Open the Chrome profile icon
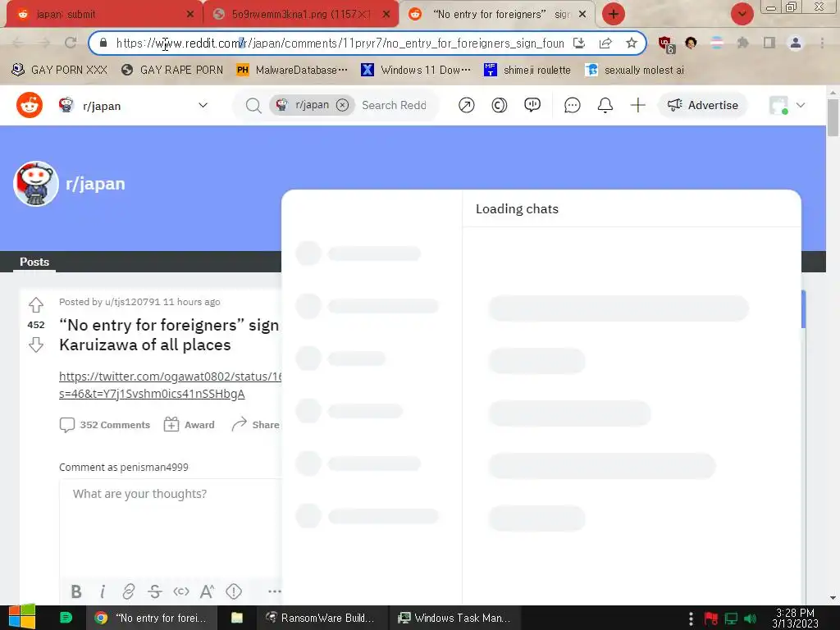 [796, 43]
